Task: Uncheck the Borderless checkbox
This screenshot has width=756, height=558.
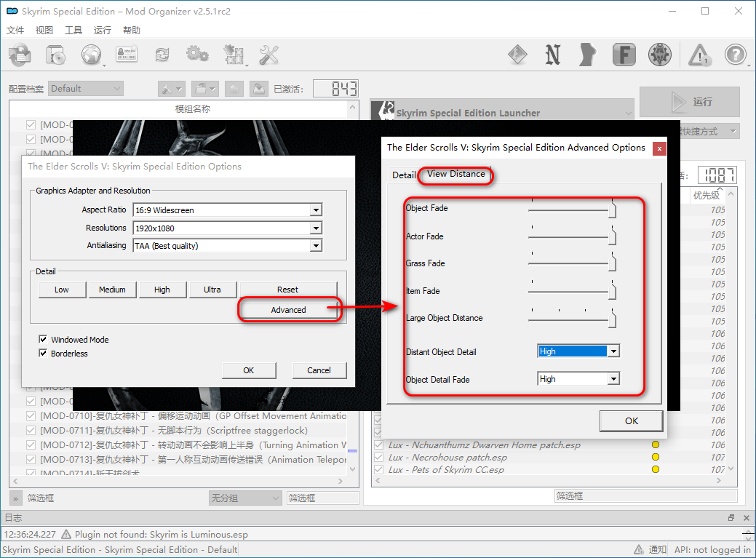Action: [44, 354]
